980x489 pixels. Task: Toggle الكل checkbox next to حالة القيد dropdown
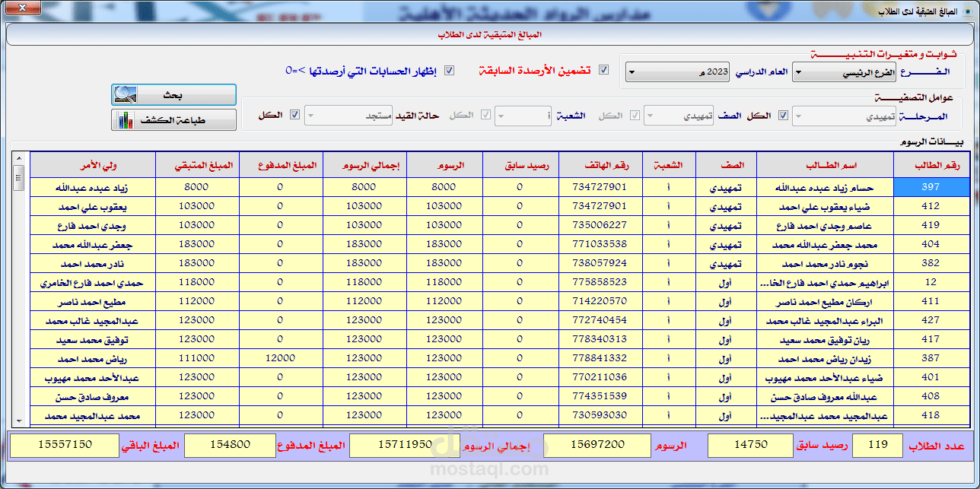(295, 116)
